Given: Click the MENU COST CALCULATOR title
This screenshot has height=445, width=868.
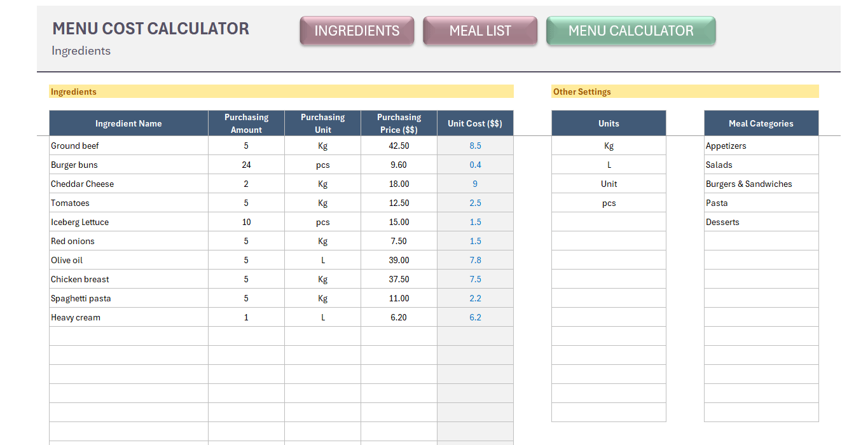Looking at the screenshot, I should 151,29.
